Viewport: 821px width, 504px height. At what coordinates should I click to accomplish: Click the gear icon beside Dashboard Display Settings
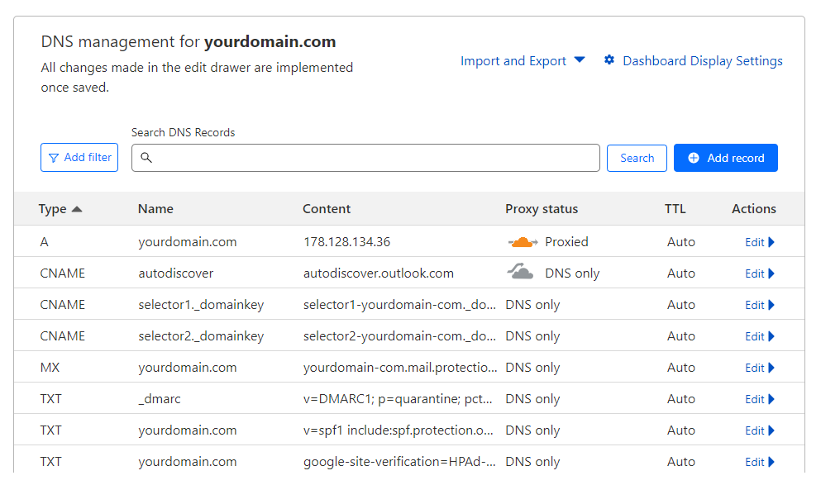pyautogui.click(x=609, y=60)
